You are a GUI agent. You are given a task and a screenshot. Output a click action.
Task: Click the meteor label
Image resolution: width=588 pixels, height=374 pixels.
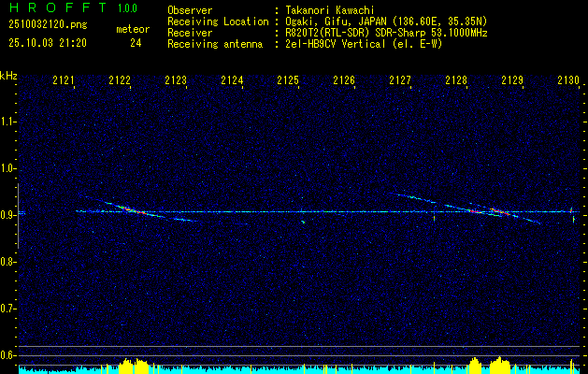tap(133, 29)
